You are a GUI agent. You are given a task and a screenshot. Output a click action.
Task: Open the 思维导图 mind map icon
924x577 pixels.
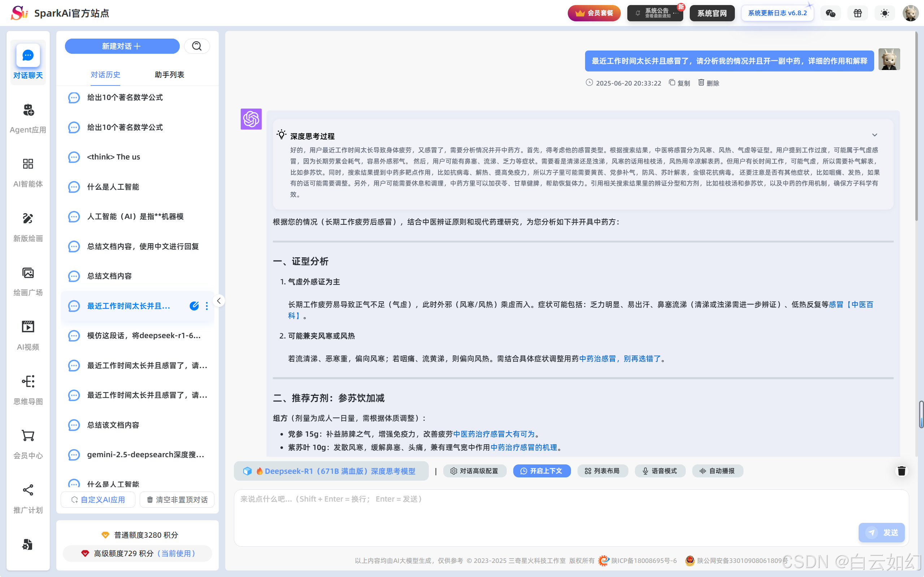(28, 381)
